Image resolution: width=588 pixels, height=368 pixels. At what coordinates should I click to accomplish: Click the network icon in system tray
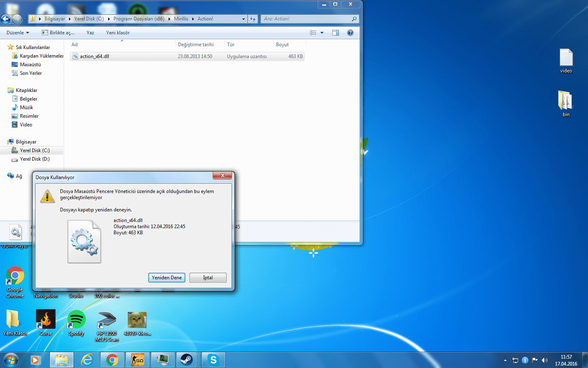(515, 360)
